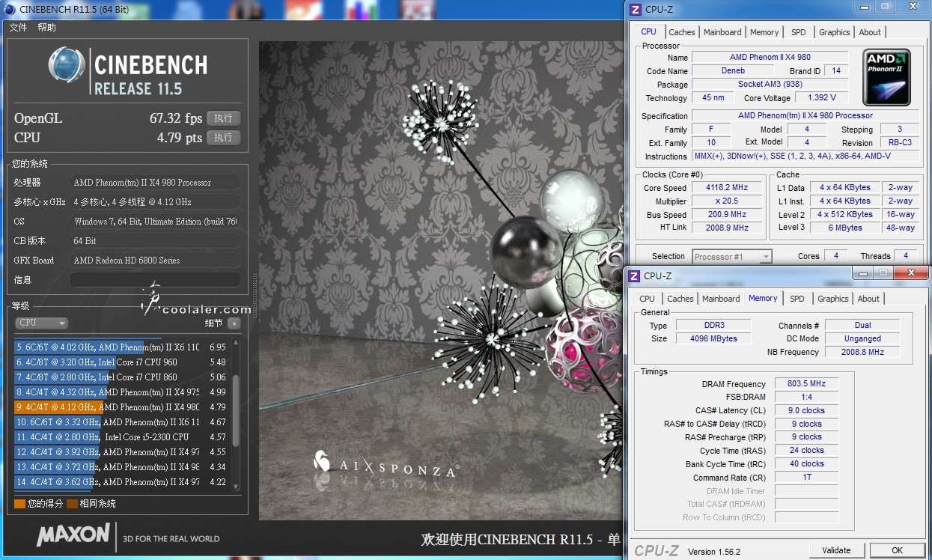Click the MAXON logo at the bottom
Viewport: 932px width, 560px height.
click(x=73, y=535)
